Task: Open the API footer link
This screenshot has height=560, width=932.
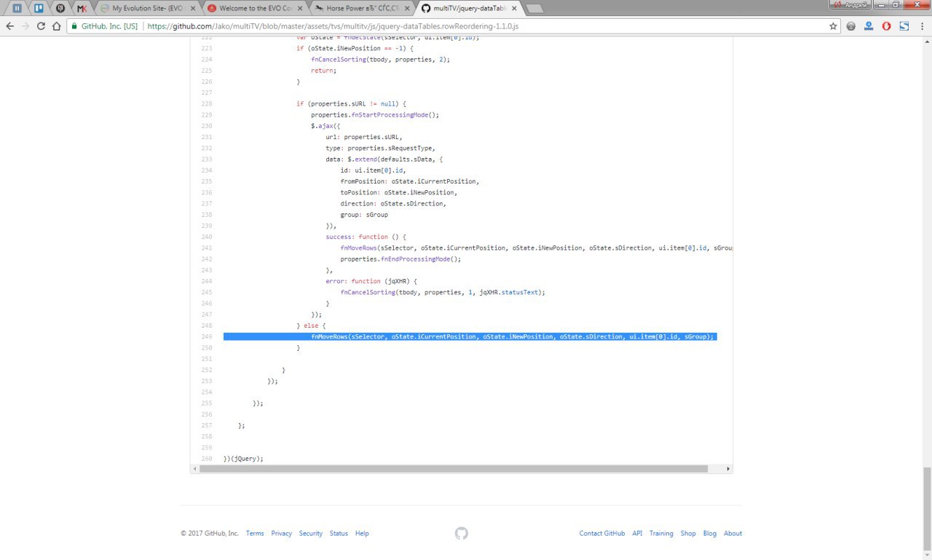Action: (637, 533)
